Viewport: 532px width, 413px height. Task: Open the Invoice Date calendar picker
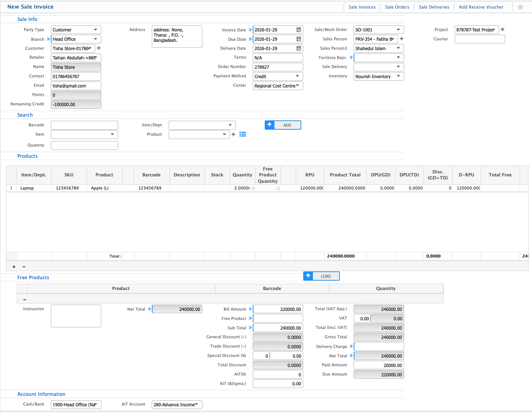point(299,30)
